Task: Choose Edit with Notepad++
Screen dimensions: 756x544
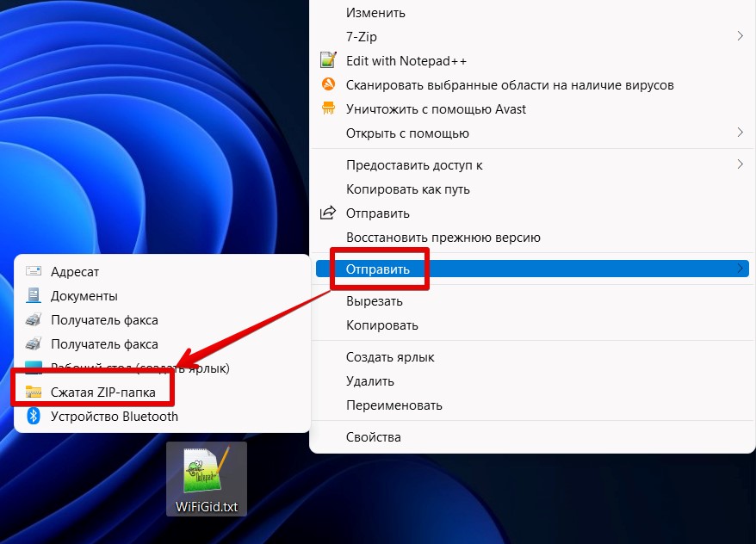Action: (x=532, y=61)
